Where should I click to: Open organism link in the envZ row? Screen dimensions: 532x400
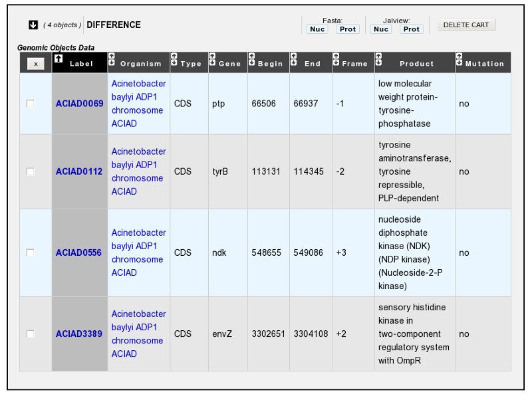point(138,334)
